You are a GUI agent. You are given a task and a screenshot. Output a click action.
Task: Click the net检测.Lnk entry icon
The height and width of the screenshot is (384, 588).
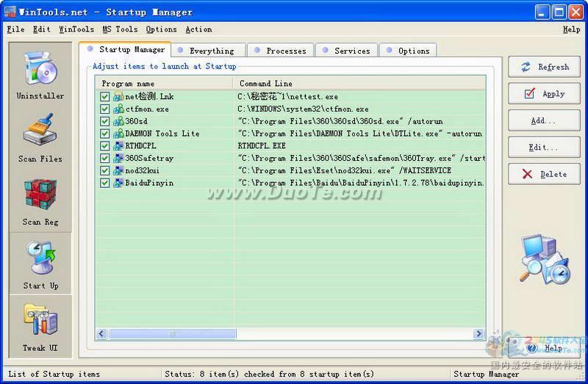pos(118,97)
